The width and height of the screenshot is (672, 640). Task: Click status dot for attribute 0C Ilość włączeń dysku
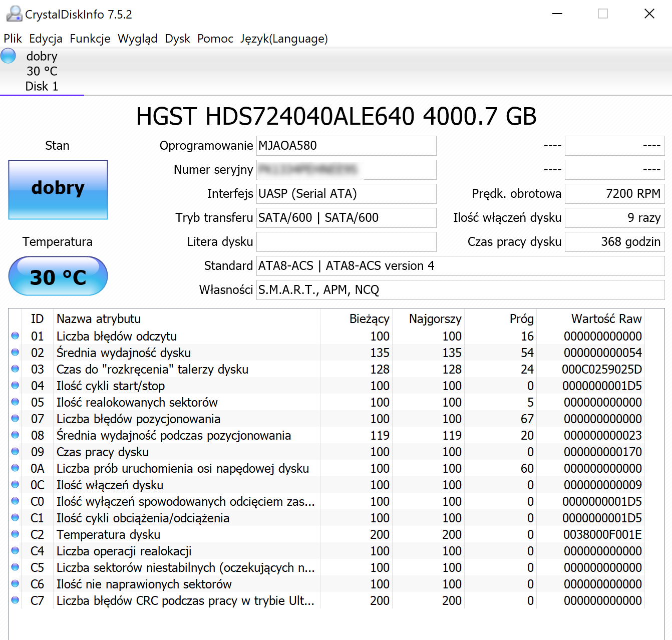(15, 485)
